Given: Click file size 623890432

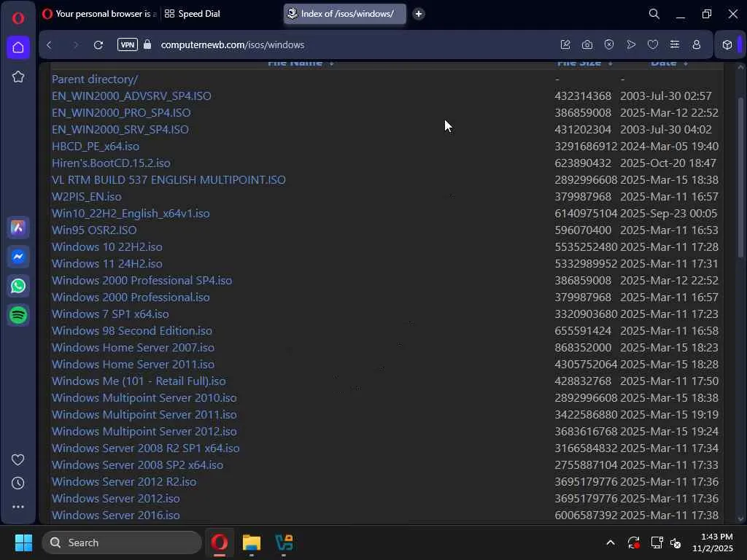Looking at the screenshot, I should [x=583, y=163].
